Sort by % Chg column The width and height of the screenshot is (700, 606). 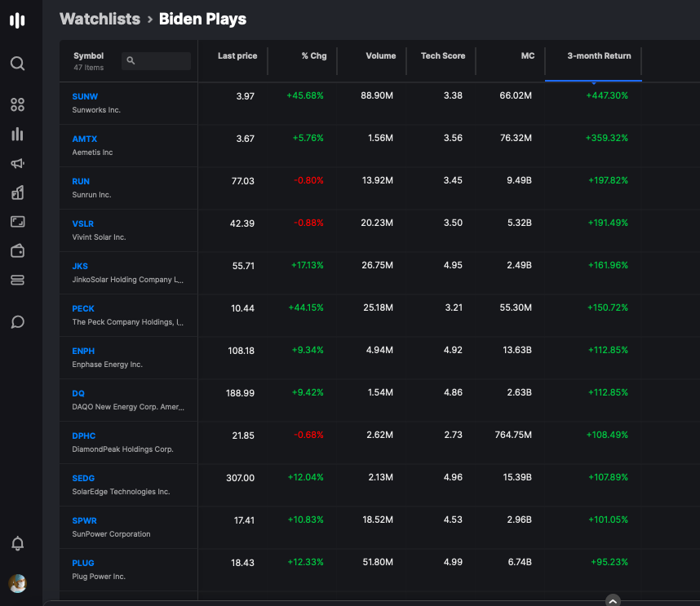pos(314,55)
